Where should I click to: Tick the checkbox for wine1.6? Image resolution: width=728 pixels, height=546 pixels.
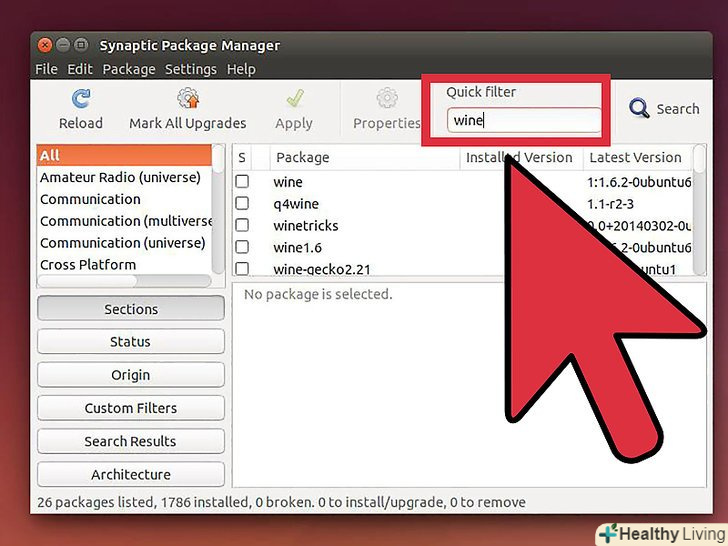pos(242,247)
